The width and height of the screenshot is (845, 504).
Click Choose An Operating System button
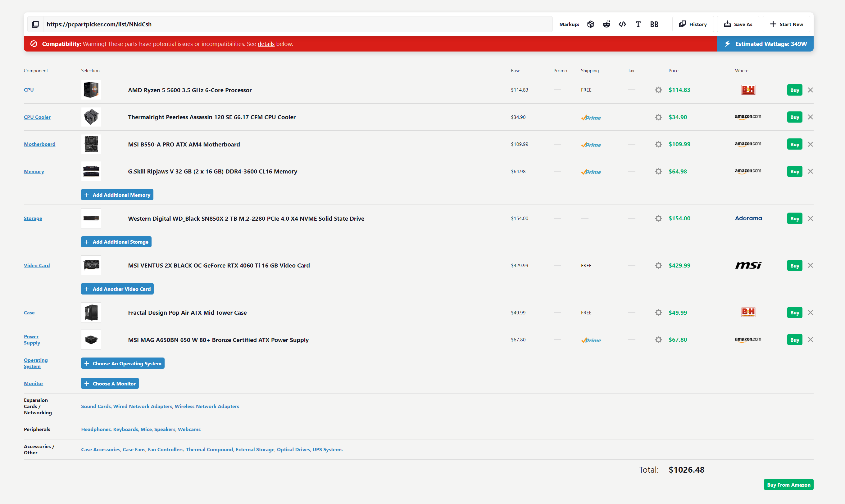[x=123, y=363]
